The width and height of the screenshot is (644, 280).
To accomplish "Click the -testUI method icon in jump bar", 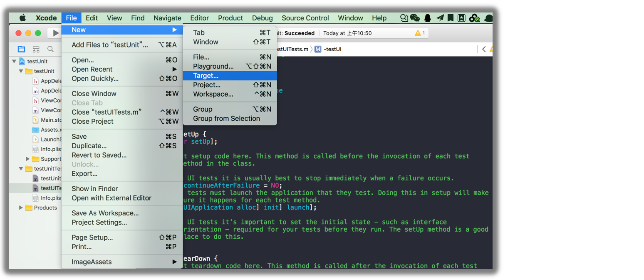I will point(318,49).
